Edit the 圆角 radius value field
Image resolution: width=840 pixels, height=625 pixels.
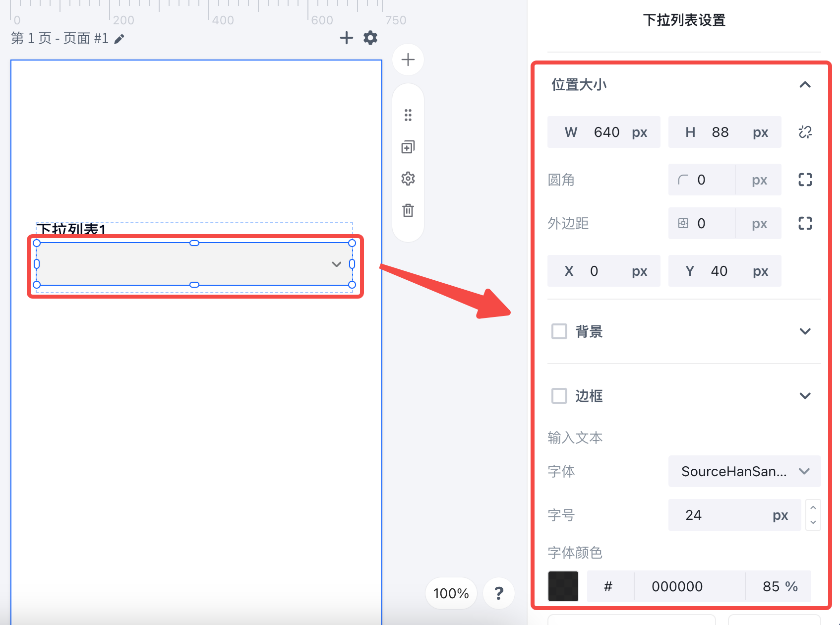702,180
